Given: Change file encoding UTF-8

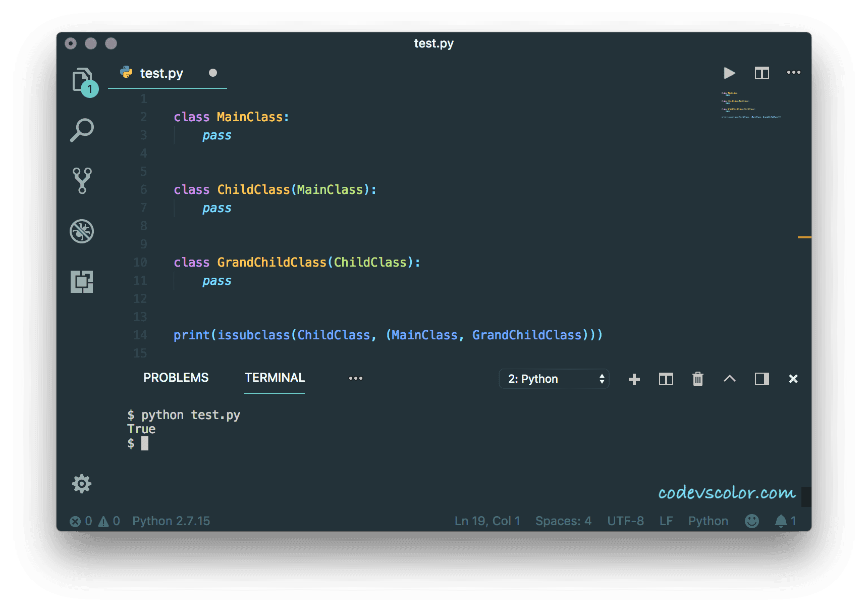Looking at the screenshot, I should [625, 521].
